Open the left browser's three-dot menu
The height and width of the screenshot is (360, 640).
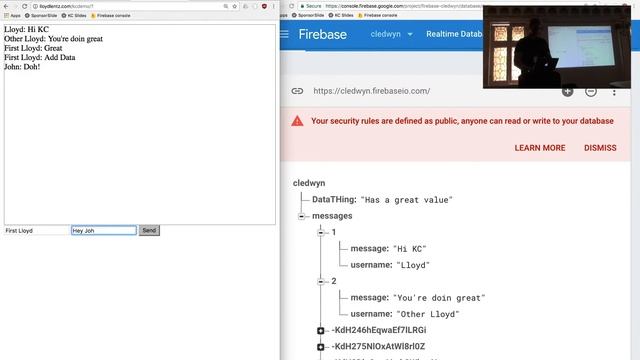[x=273, y=7]
